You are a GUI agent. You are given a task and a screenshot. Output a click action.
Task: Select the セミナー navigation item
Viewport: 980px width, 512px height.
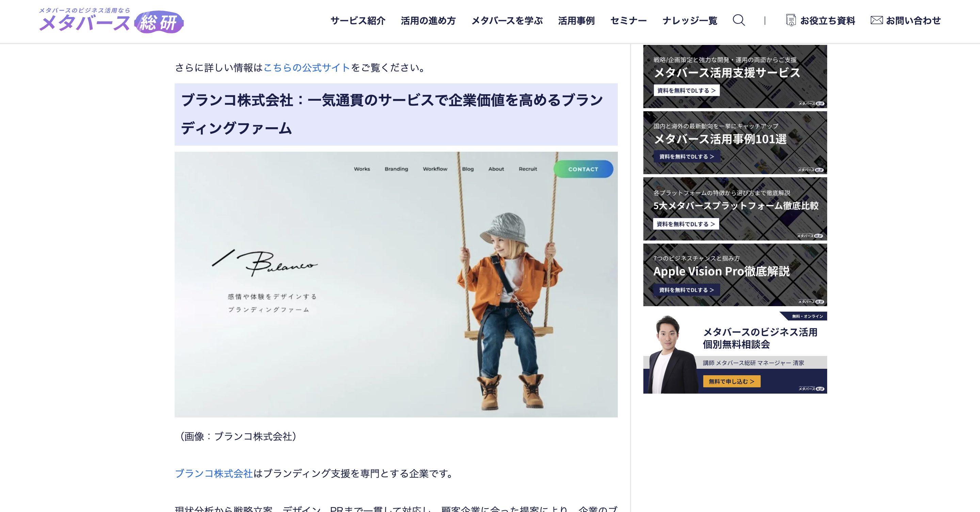pyautogui.click(x=628, y=20)
